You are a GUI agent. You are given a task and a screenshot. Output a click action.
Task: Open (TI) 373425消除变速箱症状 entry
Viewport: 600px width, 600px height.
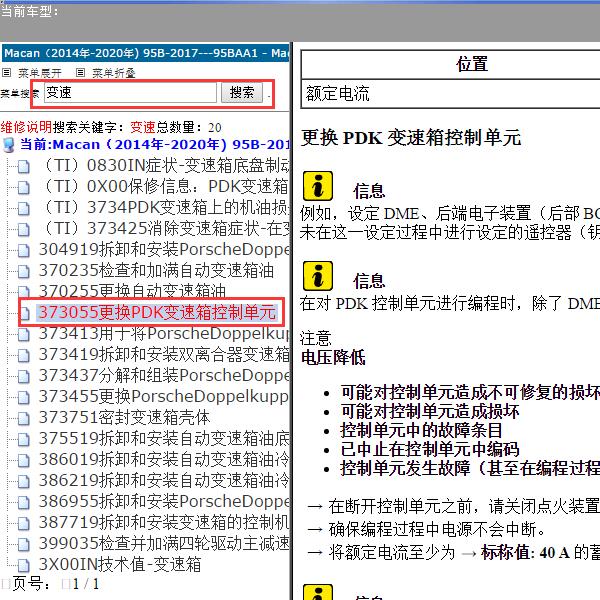pos(166,229)
